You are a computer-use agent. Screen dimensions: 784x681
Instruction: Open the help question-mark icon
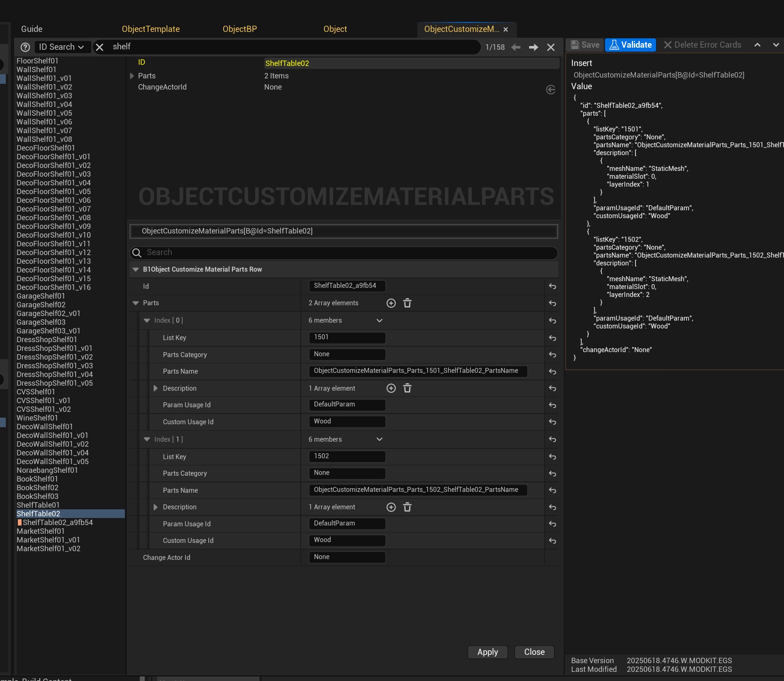coord(25,47)
